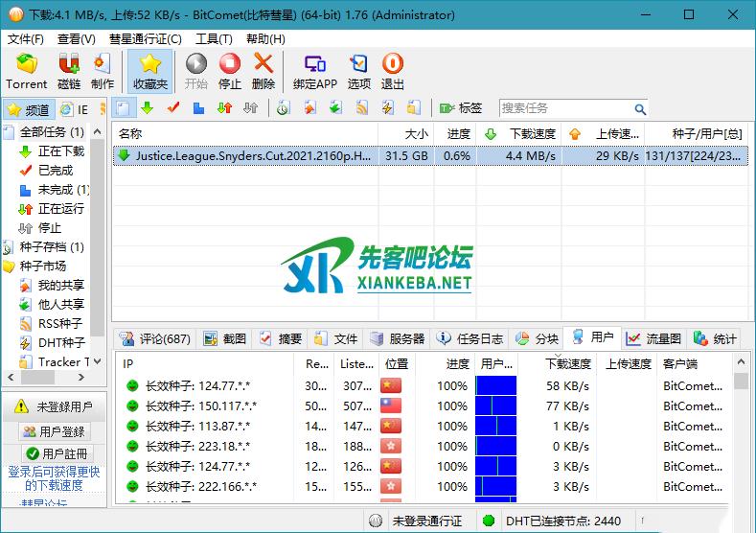756x533 pixels.
Task: Click the Torrent open button
Action: (x=26, y=71)
